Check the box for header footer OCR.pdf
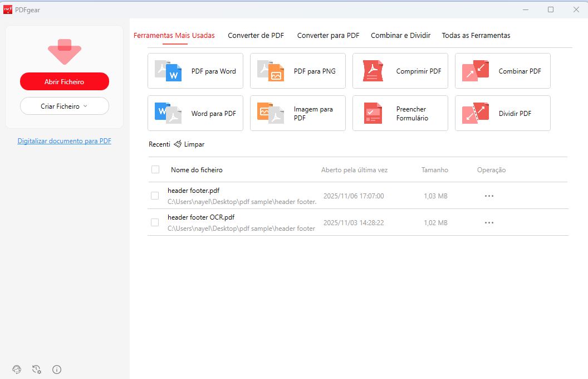 coord(155,222)
